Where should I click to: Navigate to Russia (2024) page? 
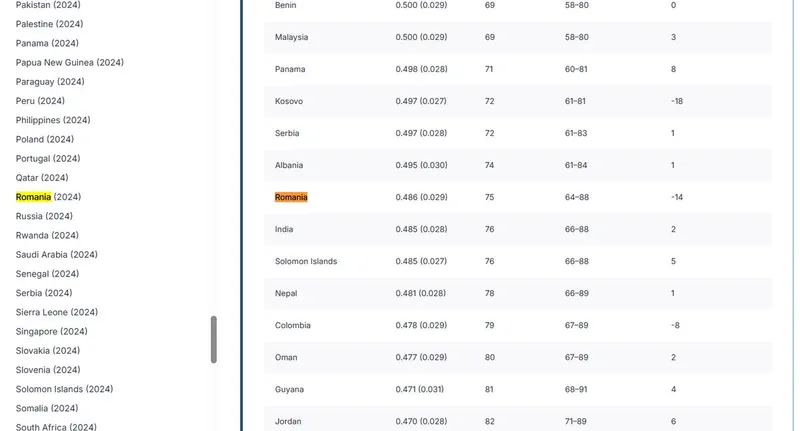click(44, 216)
